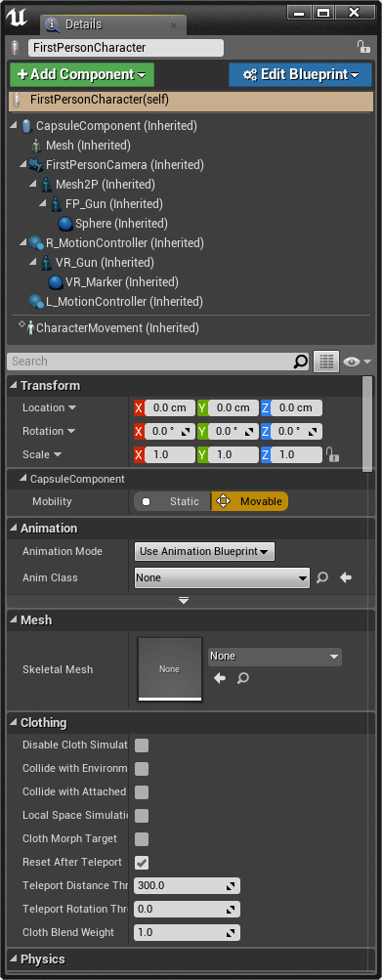Viewport: 382px width, 980px height.
Task: Click the L_MotionController icon
Action: (x=35, y=302)
